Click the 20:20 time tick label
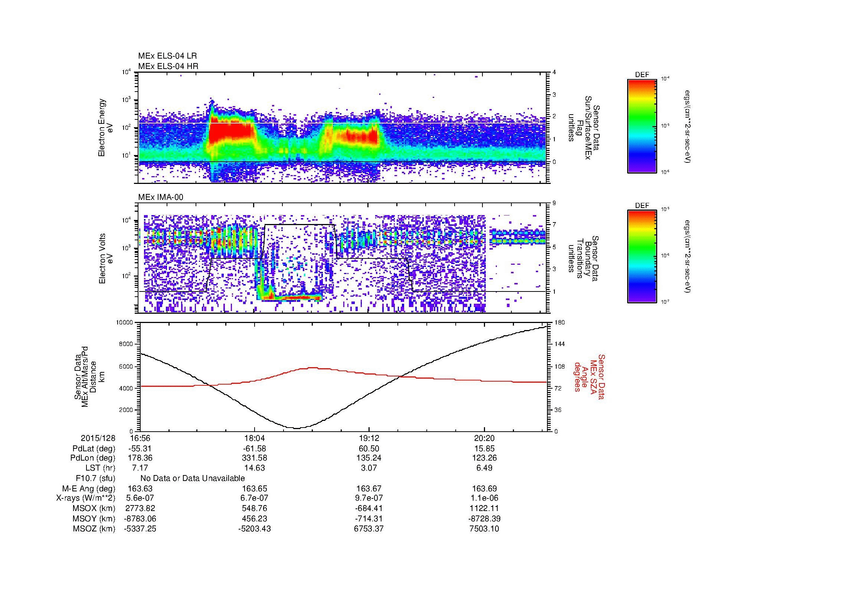The image size is (868, 613). 484,438
